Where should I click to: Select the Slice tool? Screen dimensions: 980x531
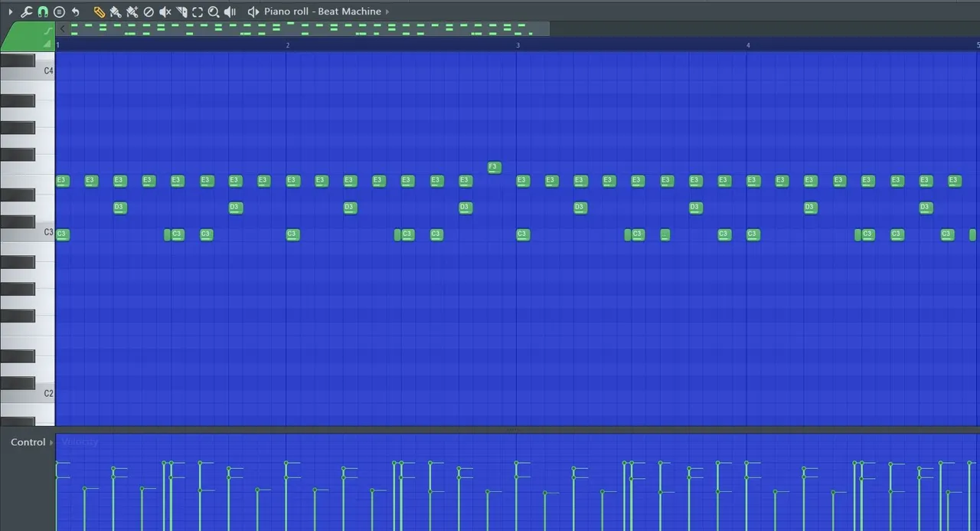181,11
